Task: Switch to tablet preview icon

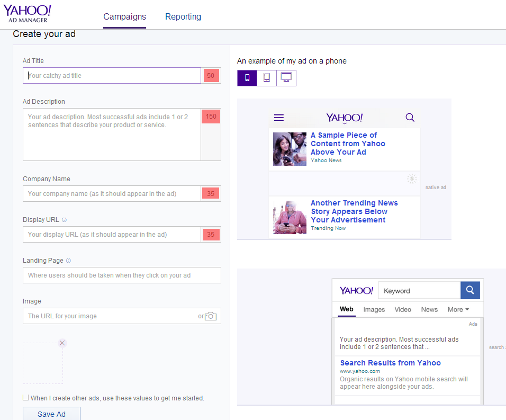Action: coord(267,78)
